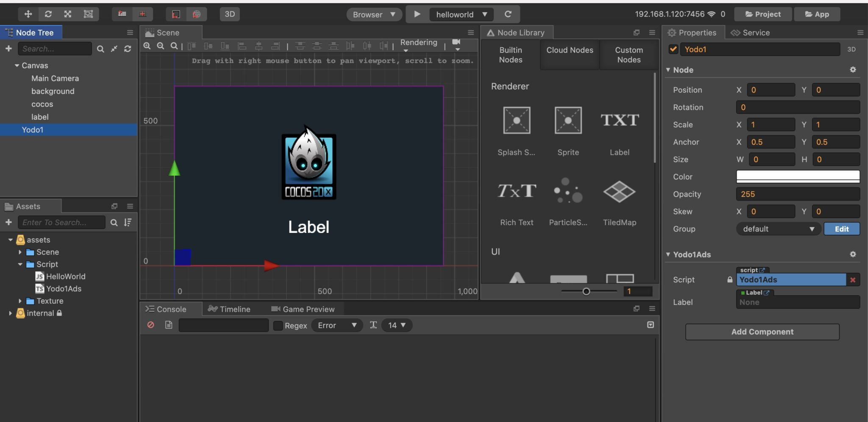Screen dimensions: 868x422
Task: Open the Project folder button
Action: click(x=763, y=14)
